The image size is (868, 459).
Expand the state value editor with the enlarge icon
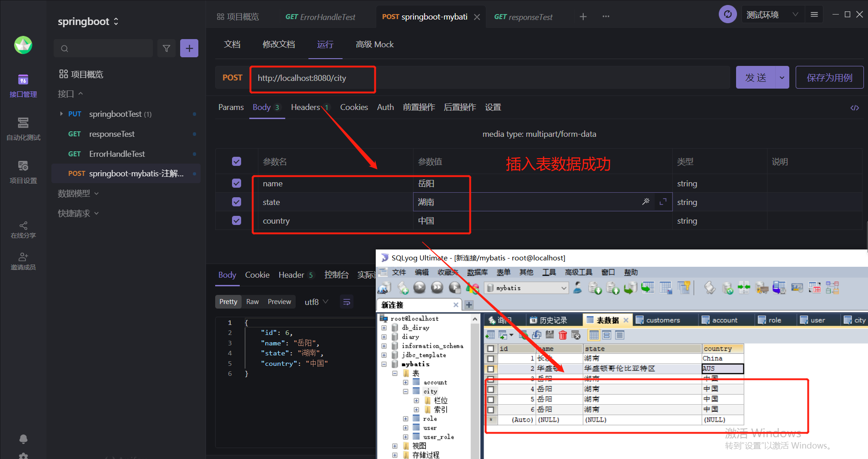pos(663,201)
